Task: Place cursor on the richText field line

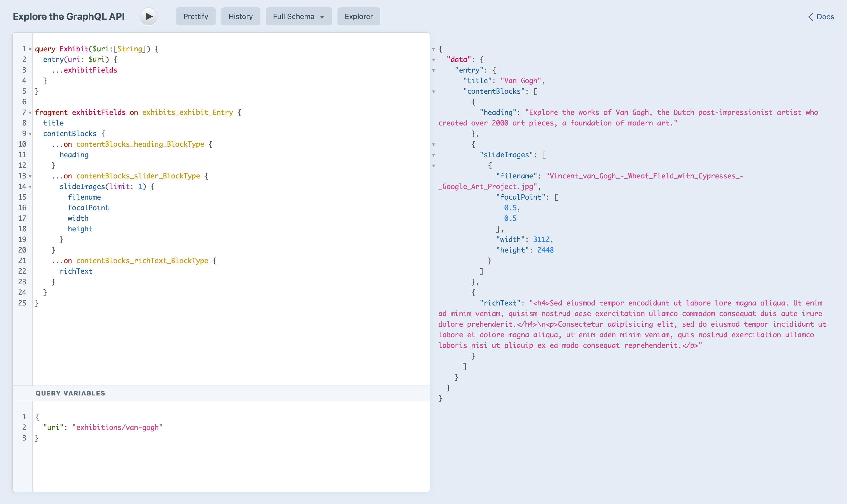Action: click(76, 271)
